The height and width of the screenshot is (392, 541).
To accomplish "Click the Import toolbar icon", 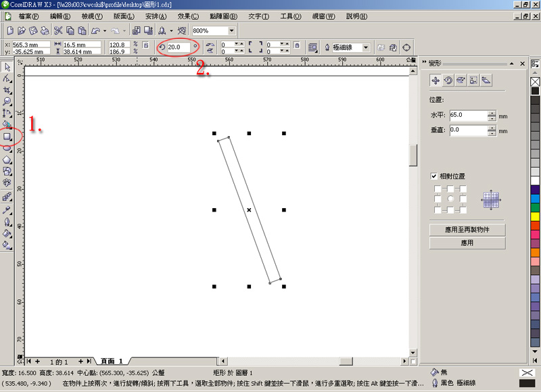I will click(x=137, y=30).
